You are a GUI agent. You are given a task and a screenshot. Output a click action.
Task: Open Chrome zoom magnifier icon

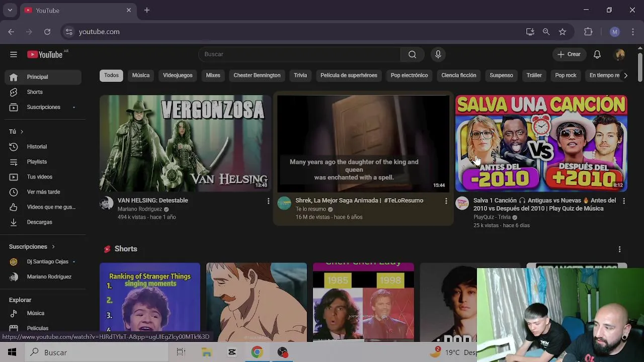pos(546,32)
